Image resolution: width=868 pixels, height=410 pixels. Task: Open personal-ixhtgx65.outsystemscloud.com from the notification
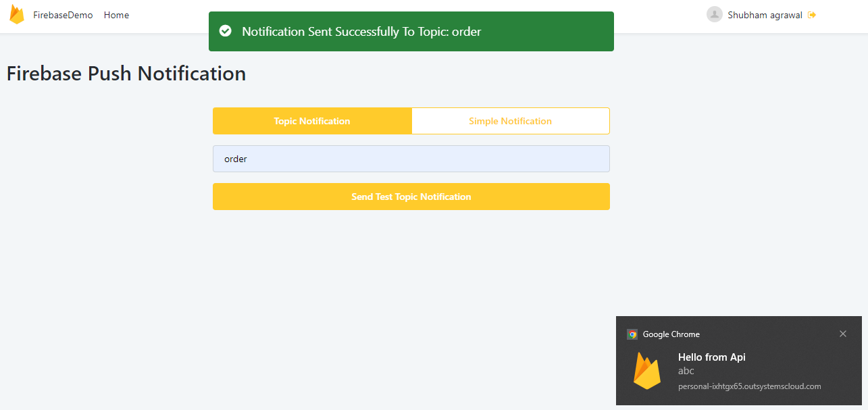(749, 386)
